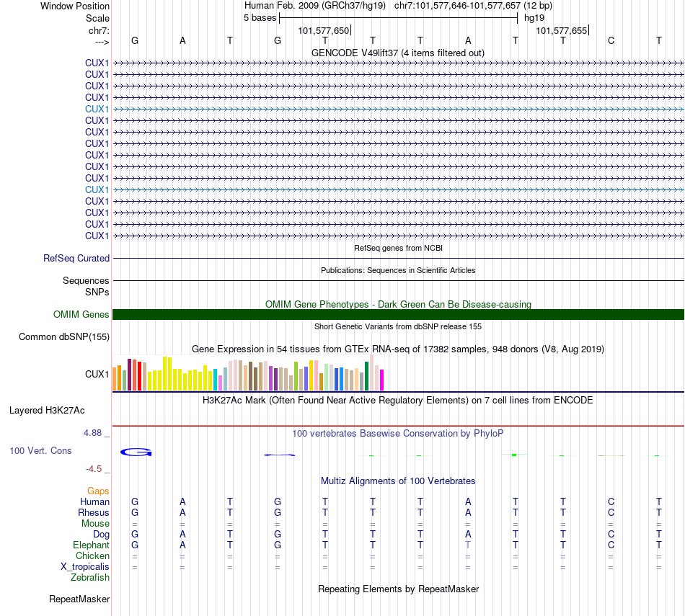This screenshot has height=616, width=685.
Task: Click 'Human Feb. 2009 (GRCh37/hg19)' header text
Action: pyautogui.click(x=315, y=6)
